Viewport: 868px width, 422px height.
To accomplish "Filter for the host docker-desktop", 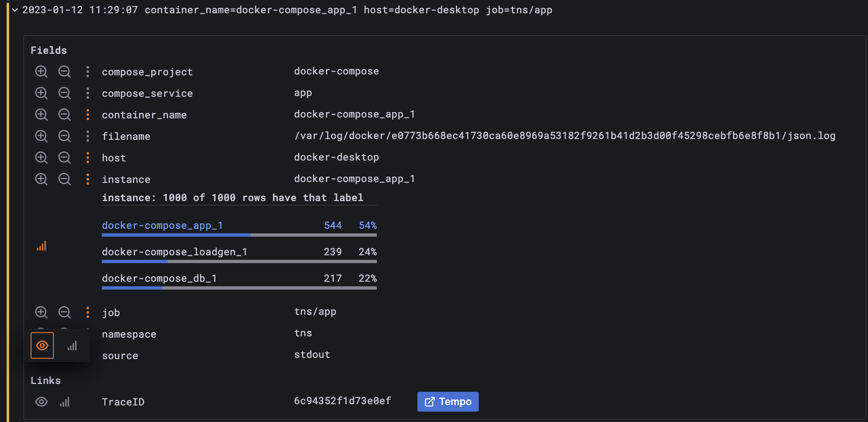I will coord(41,158).
